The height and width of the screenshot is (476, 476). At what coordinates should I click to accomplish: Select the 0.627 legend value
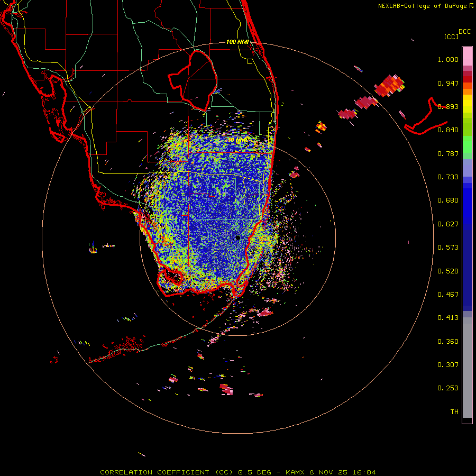[448, 224]
